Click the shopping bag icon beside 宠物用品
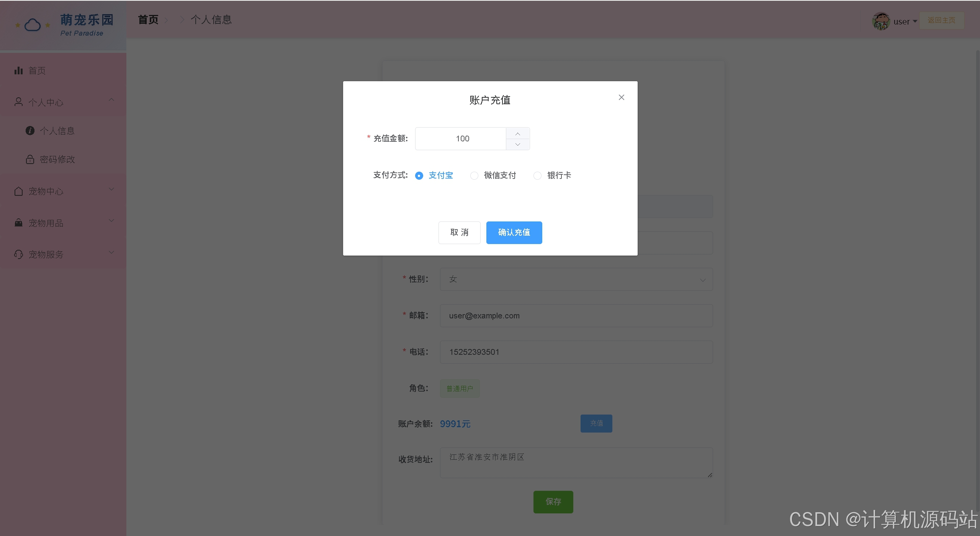The image size is (980, 536). (18, 223)
